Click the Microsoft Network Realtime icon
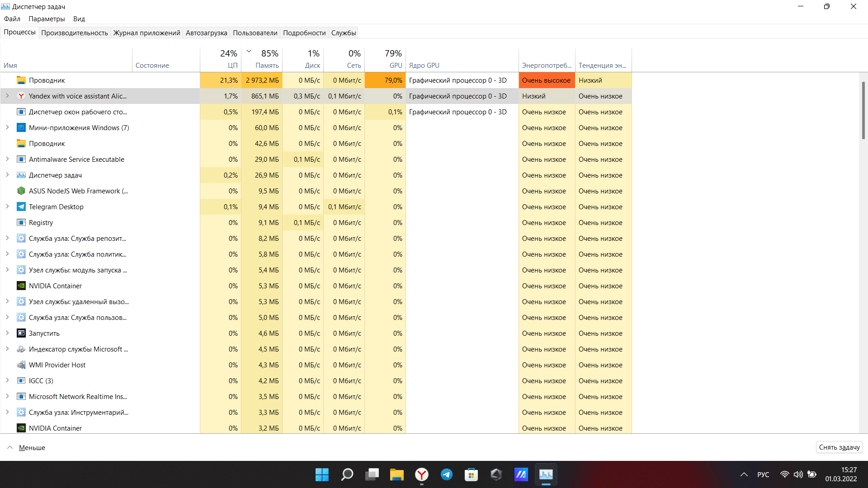 pyautogui.click(x=21, y=396)
